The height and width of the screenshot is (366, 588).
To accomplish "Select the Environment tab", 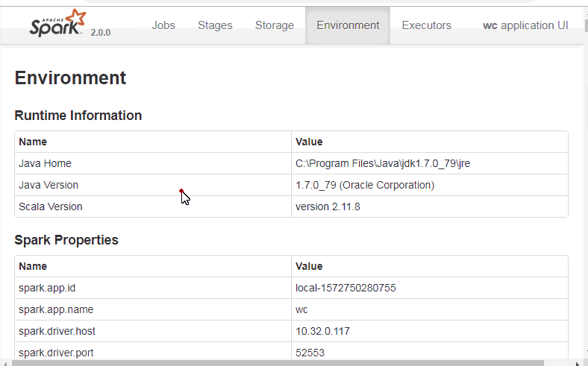I will pyautogui.click(x=348, y=25).
